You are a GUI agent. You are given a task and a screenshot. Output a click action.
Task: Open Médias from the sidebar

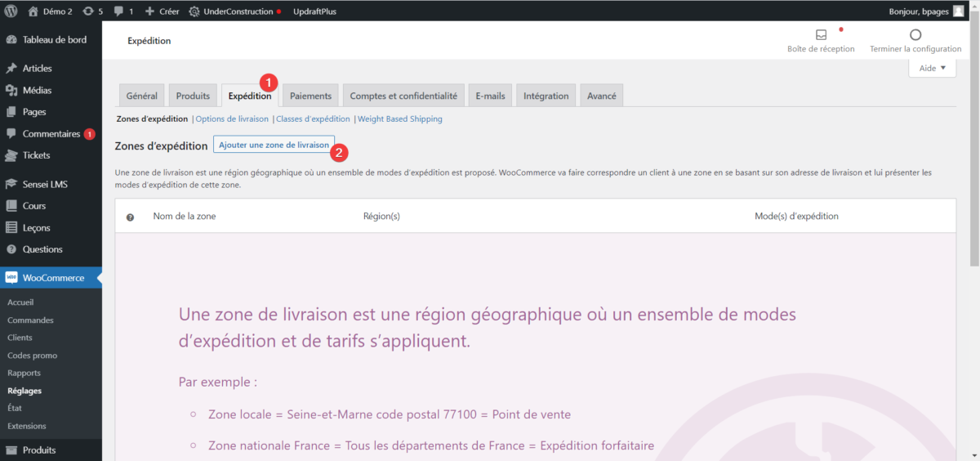[37, 90]
